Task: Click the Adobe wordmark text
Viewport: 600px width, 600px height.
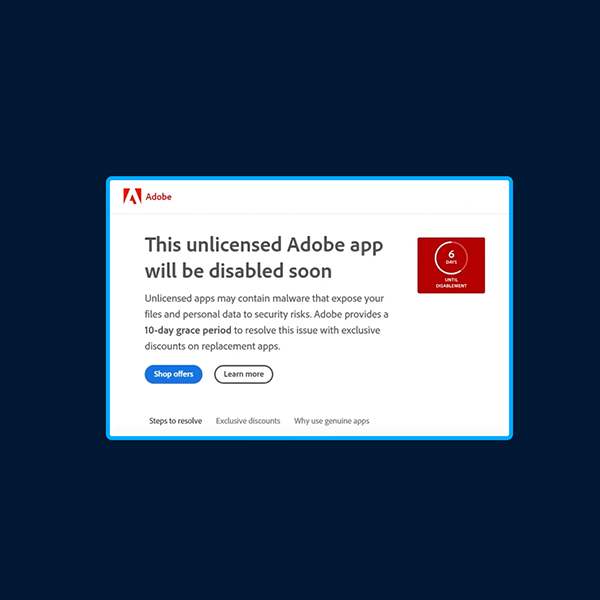Action: [x=158, y=197]
